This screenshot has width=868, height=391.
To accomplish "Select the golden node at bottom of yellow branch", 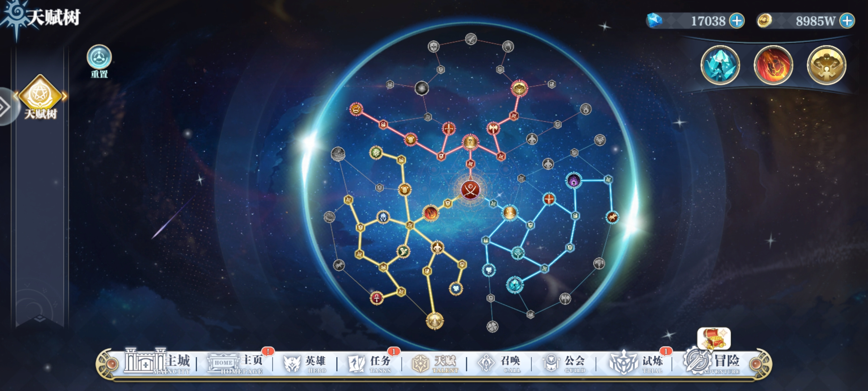I will point(435,321).
